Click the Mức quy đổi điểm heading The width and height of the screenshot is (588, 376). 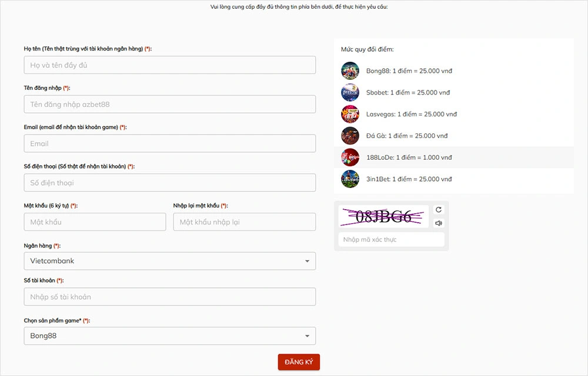367,49
